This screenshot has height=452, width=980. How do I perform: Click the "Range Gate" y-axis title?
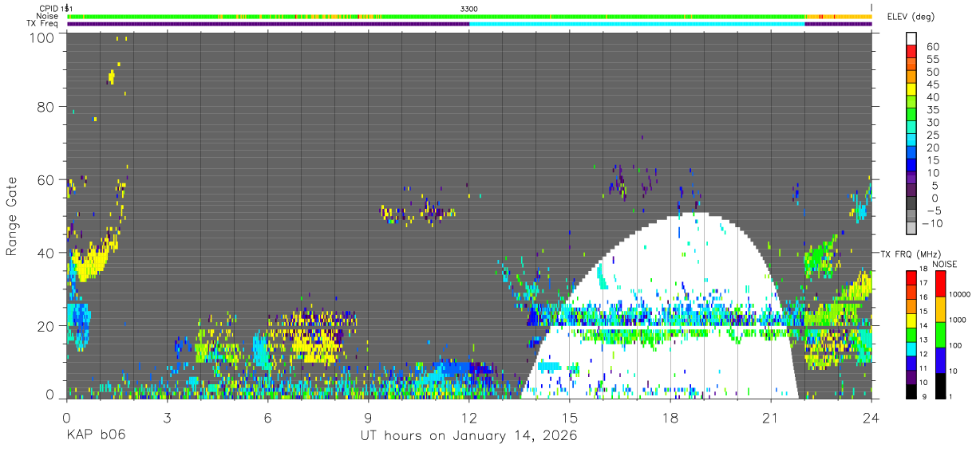[x=12, y=216]
